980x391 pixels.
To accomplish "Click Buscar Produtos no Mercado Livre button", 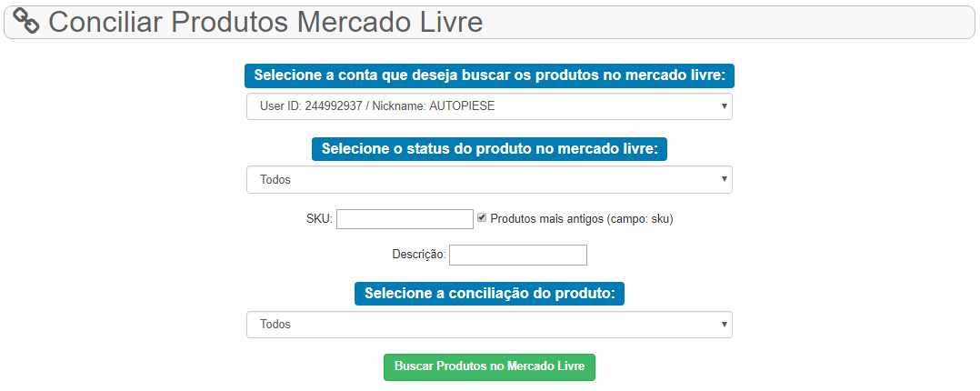I will [x=489, y=367].
